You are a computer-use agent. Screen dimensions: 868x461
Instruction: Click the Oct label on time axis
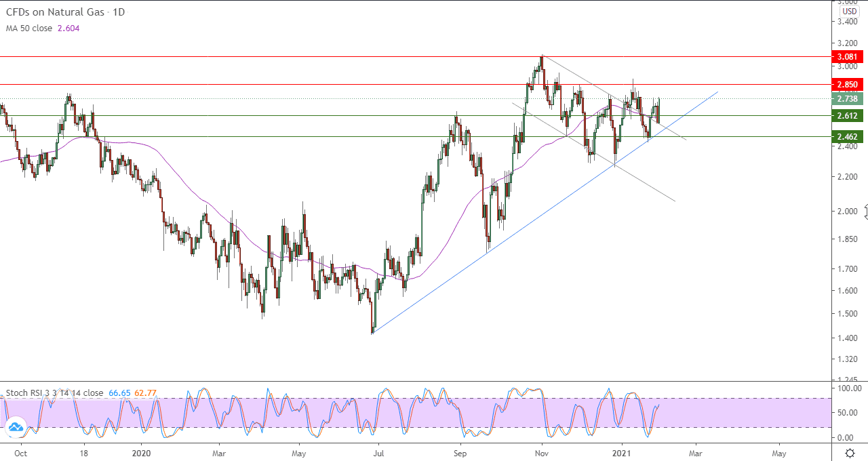(x=21, y=453)
